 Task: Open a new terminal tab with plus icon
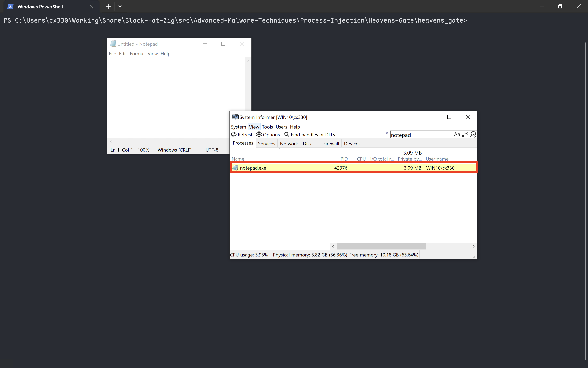(x=108, y=7)
